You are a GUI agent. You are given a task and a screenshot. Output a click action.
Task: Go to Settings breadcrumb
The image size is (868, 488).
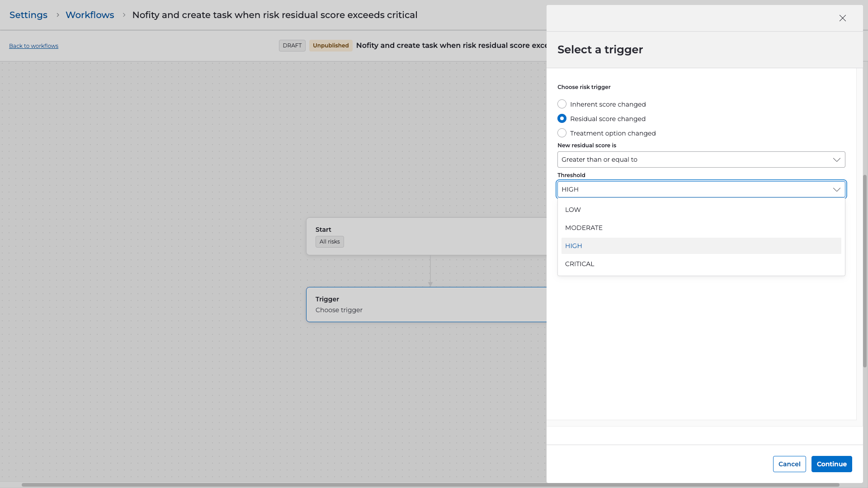point(28,15)
